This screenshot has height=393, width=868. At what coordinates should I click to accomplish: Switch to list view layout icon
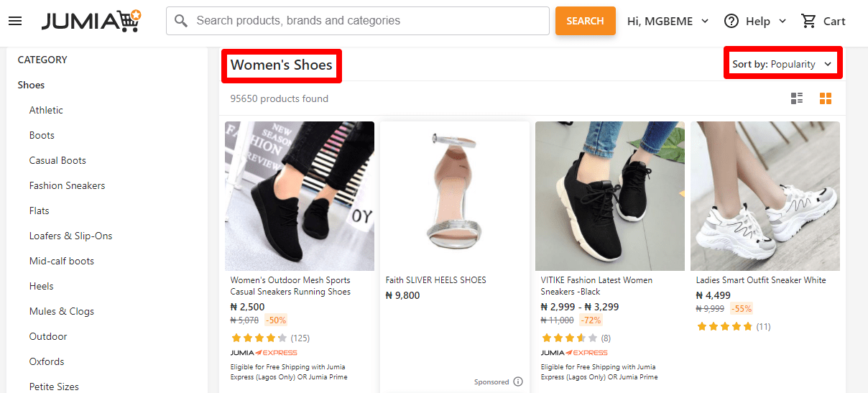tap(797, 98)
